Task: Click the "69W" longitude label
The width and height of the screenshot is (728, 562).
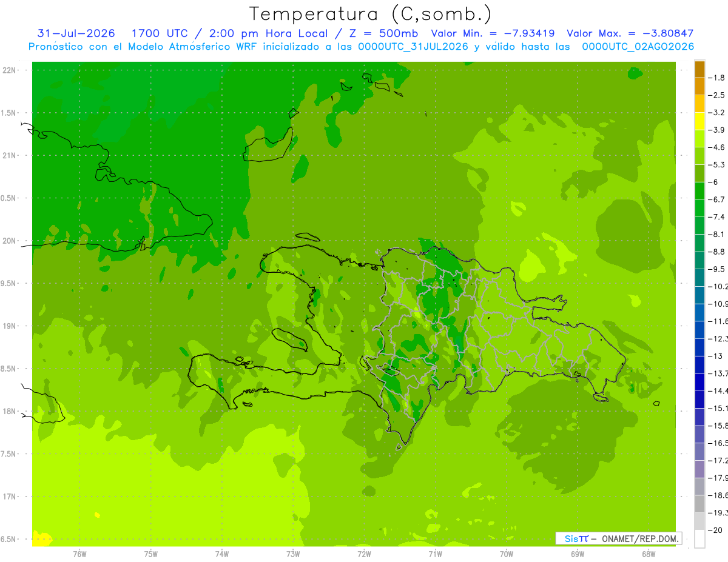Action: (x=578, y=554)
